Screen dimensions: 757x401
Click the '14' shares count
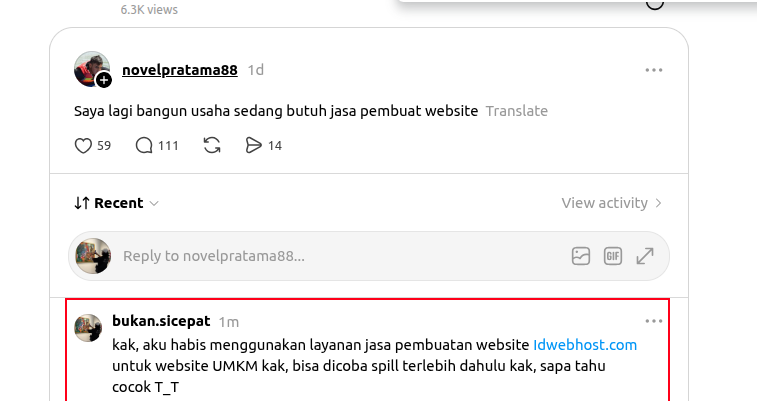[x=275, y=146]
